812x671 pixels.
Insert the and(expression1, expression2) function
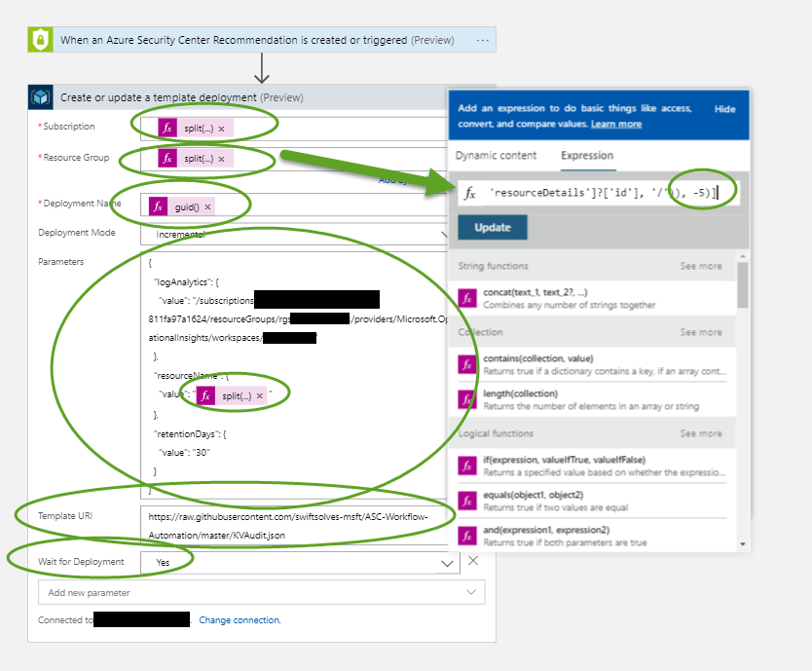[x=592, y=536]
